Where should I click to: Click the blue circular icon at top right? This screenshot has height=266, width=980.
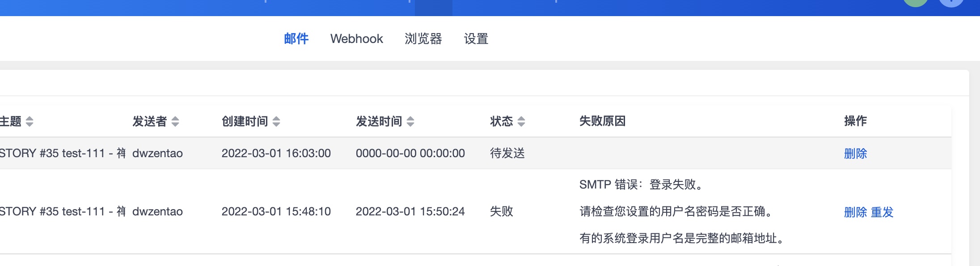[x=951, y=3]
